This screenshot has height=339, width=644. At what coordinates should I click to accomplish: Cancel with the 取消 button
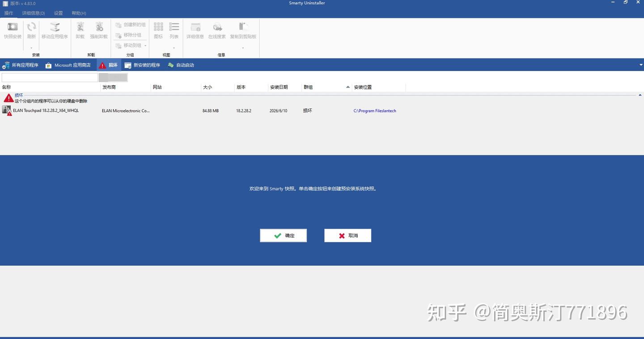pos(348,235)
